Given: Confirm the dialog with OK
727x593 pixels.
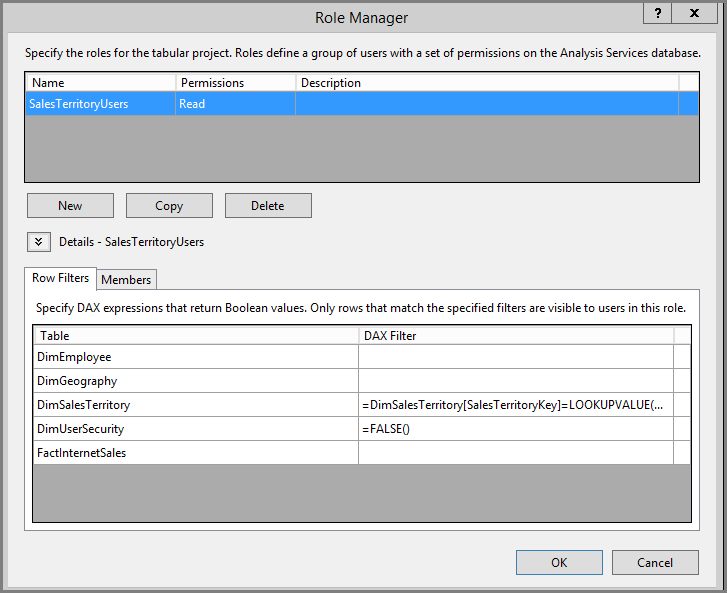Looking at the screenshot, I should [x=559, y=562].
